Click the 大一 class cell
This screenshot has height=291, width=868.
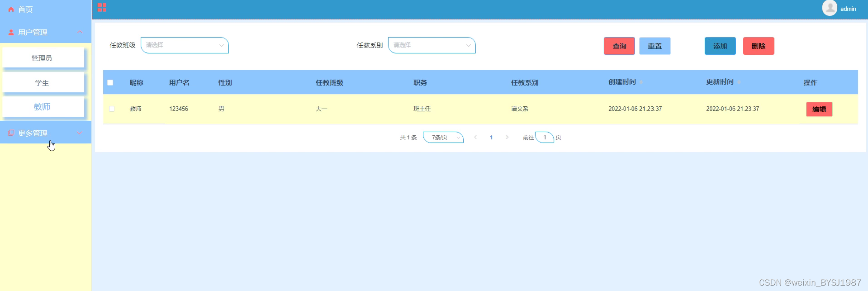[x=322, y=109]
